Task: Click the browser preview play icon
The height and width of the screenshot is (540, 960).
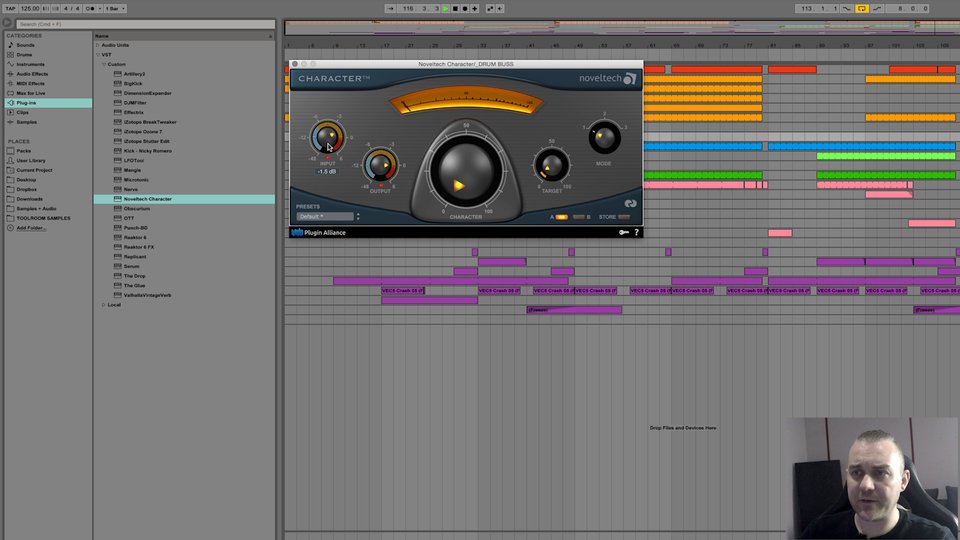Action: [x=7, y=23]
